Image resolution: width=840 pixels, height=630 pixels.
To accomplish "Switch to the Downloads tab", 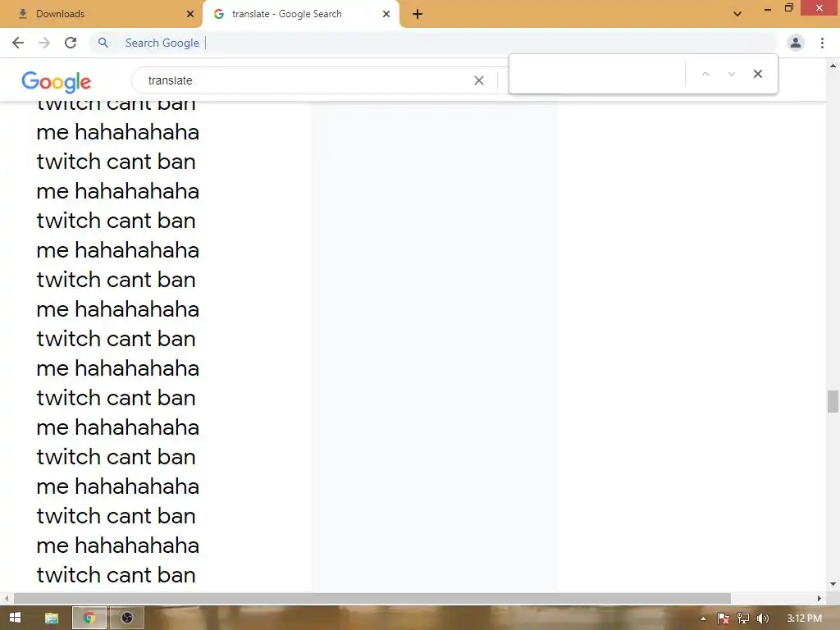I will click(101, 14).
